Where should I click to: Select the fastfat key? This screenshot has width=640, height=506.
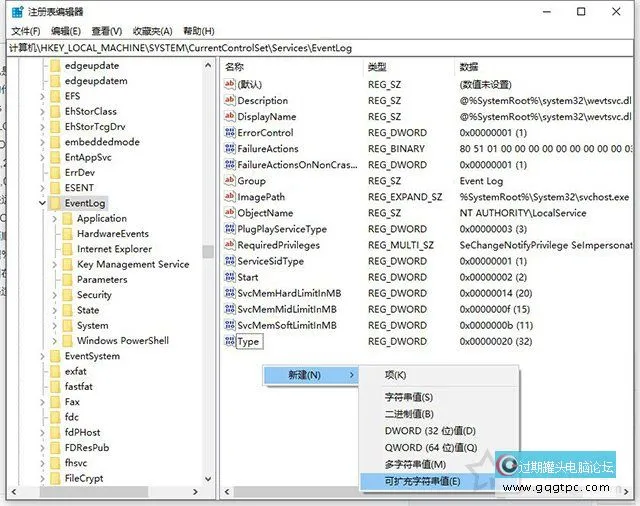(78, 386)
